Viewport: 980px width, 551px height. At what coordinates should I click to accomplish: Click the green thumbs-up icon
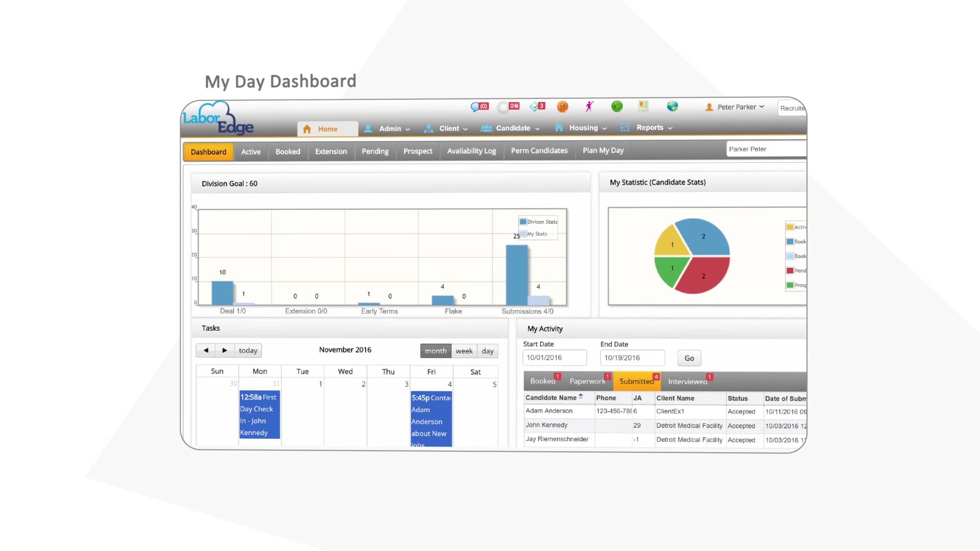617,106
